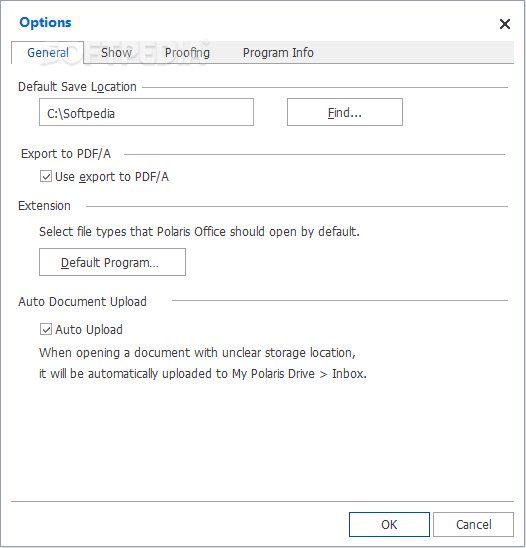Toggle the Use export to PDF/A checkbox
Screen dimensions: 526x548
[46, 176]
